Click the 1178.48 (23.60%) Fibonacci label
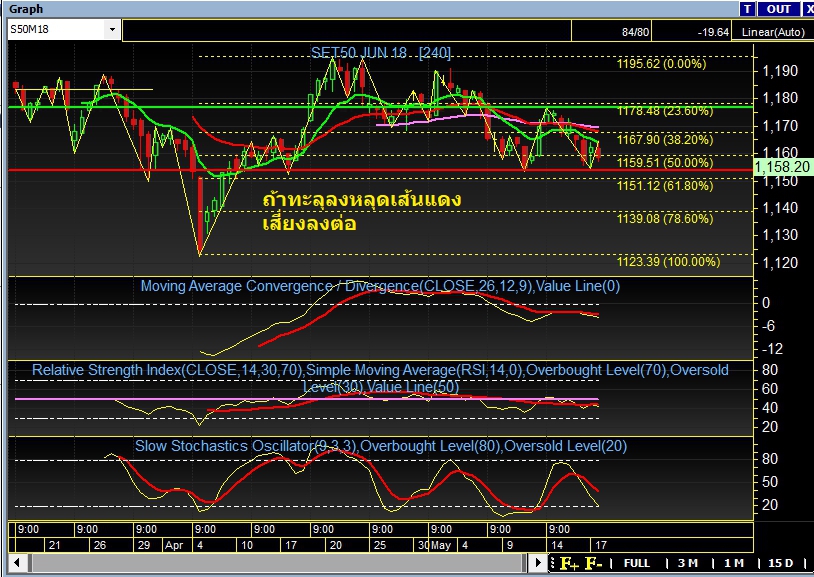Screen dimensions: 814x577 coord(665,111)
